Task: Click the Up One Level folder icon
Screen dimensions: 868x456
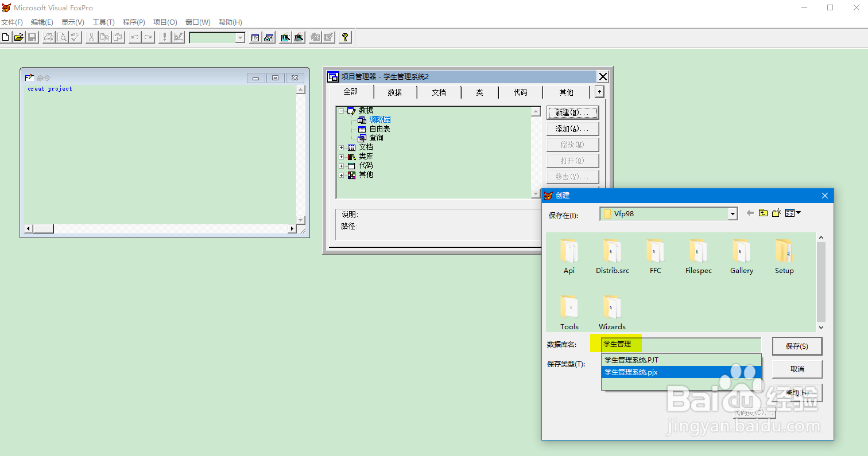Action: click(763, 213)
